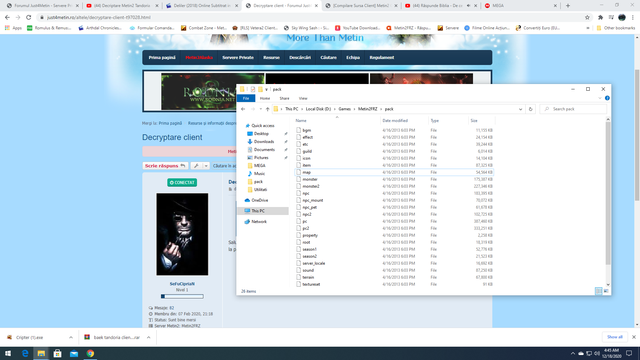The image size is (640, 360).
Task: Switch Explorer to details view icon
Action: pos(598,291)
